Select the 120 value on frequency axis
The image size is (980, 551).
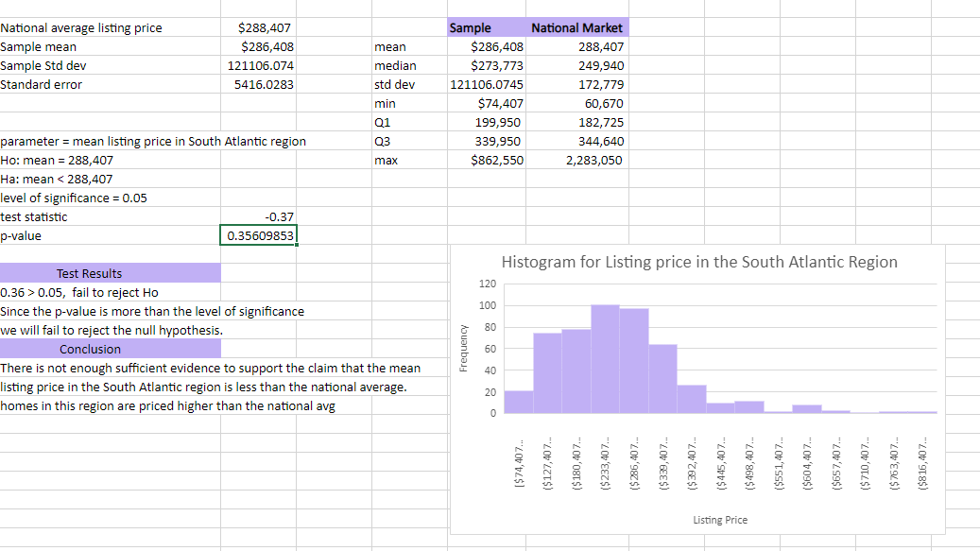coord(488,284)
